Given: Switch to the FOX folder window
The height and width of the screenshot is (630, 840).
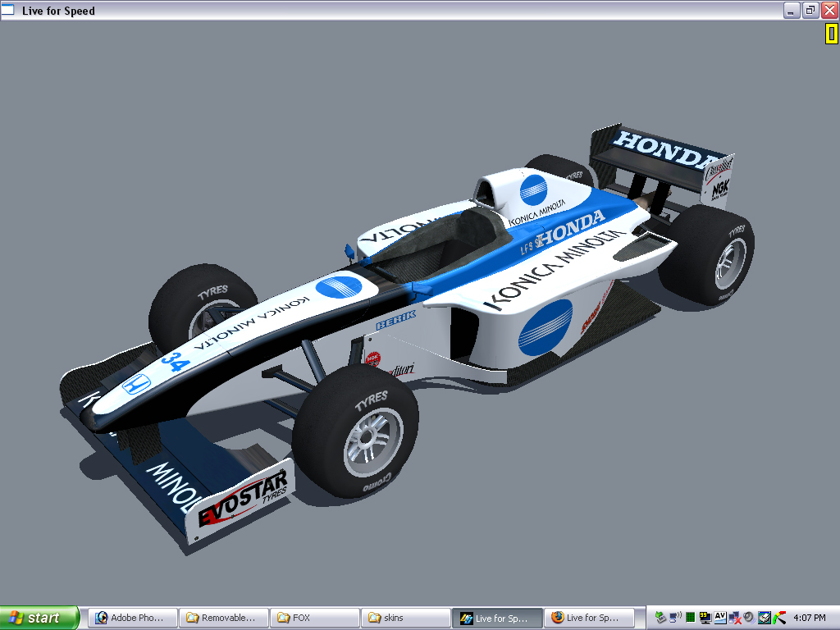Looking at the screenshot, I should tap(314, 618).
